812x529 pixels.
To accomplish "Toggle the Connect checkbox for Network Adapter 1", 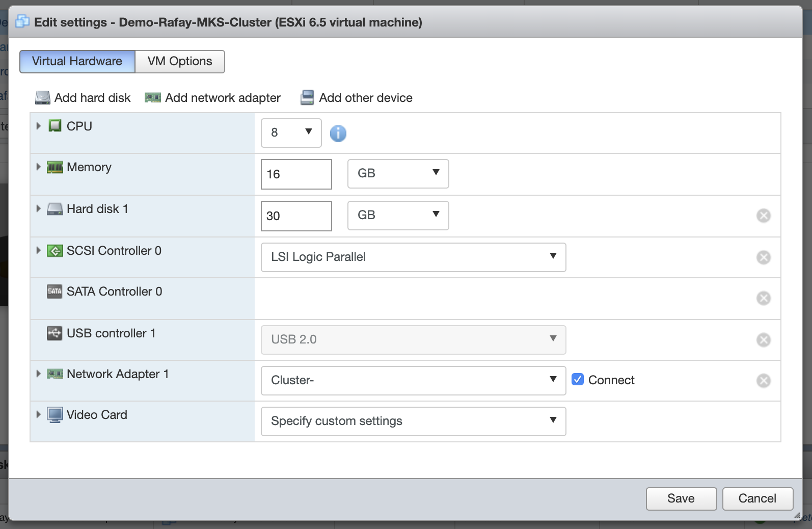I will (578, 379).
